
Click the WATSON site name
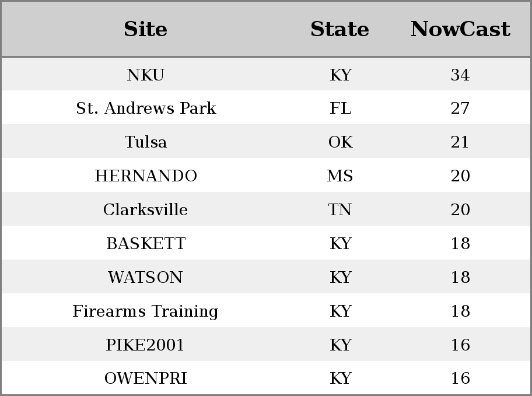pos(146,277)
